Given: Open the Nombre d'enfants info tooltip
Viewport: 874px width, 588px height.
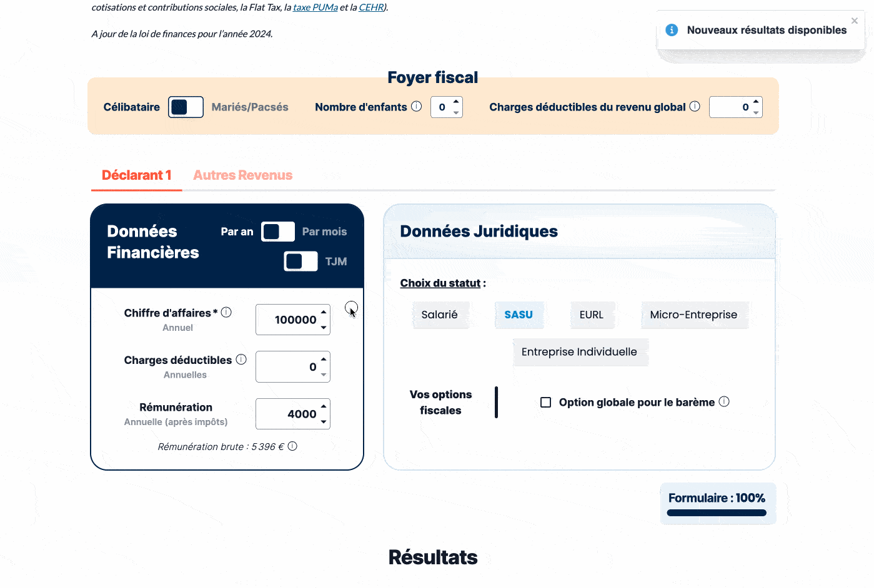Looking at the screenshot, I should point(417,106).
